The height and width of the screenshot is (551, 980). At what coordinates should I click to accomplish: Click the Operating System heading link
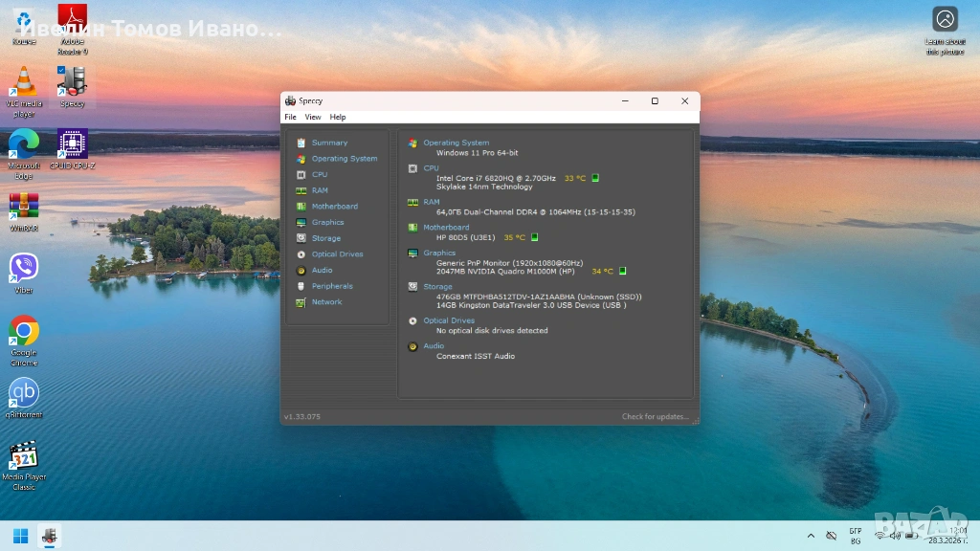point(456,143)
